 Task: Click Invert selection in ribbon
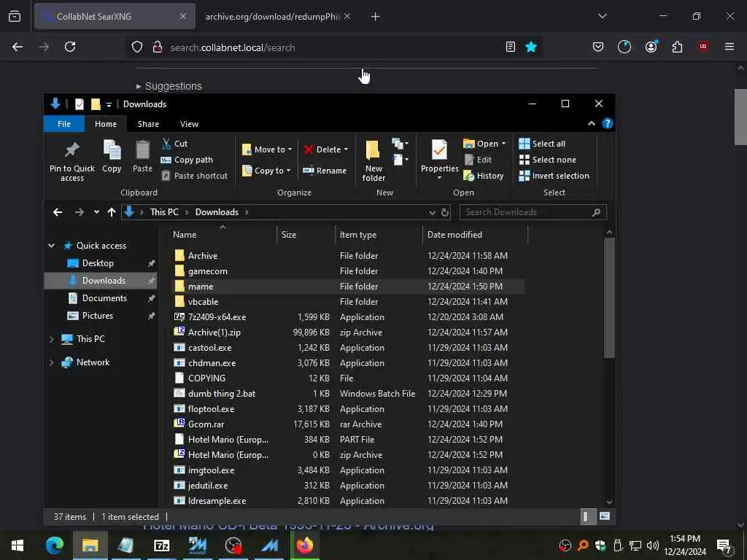tap(554, 176)
